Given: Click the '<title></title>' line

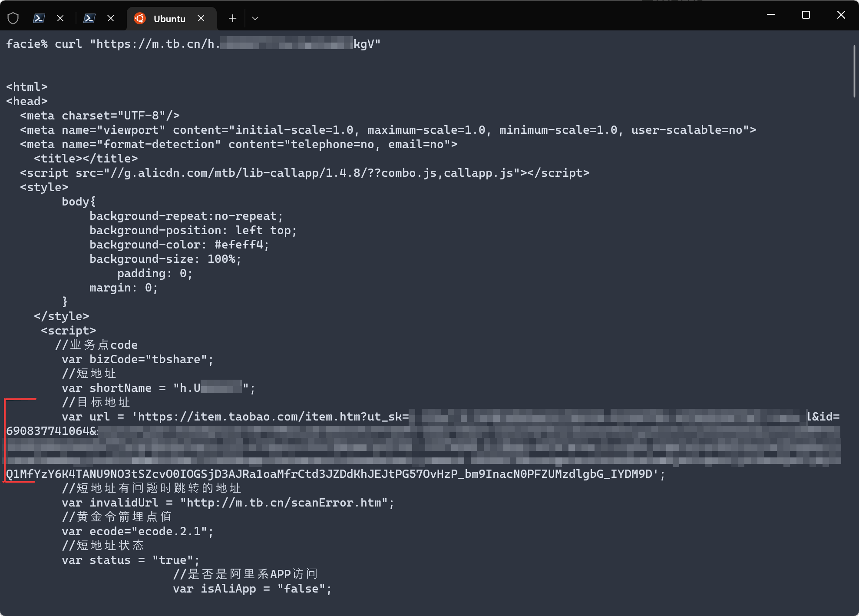Looking at the screenshot, I should [x=86, y=159].
